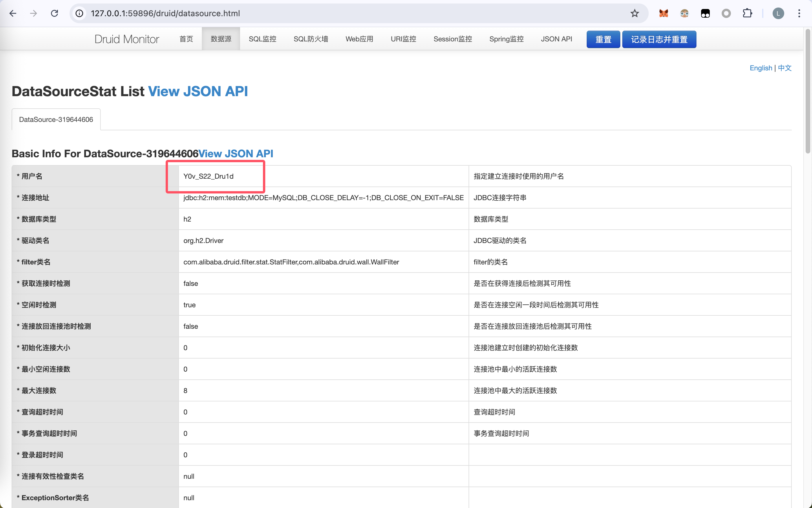The height and width of the screenshot is (508, 812).
Task: Open the MetaMask fox extension
Action: [663, 13]
